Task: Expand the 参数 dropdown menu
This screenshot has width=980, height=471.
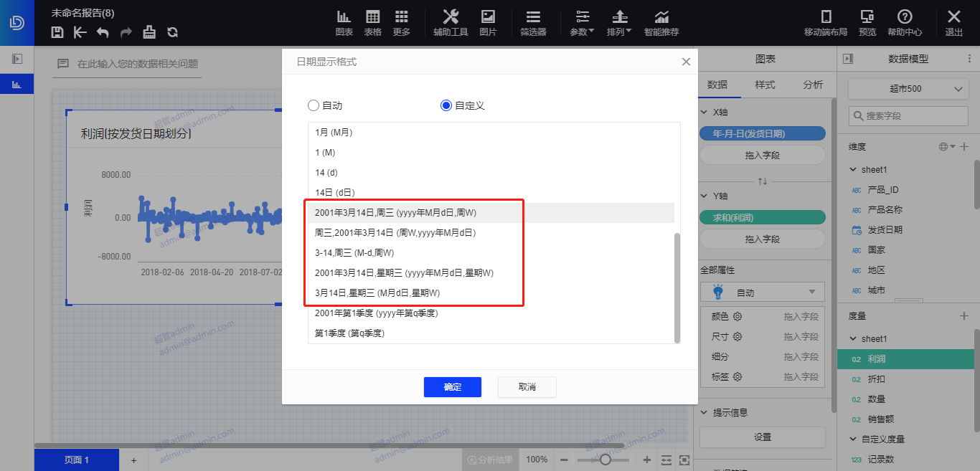Action: tap(583, 23)
